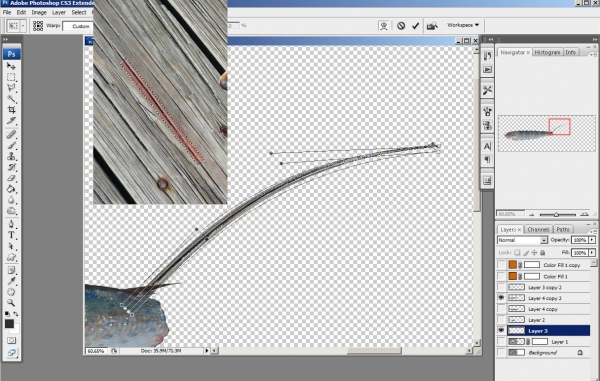Select the Polygonal Lasso tool
600x381 pixels.
(x=11, y=88)
